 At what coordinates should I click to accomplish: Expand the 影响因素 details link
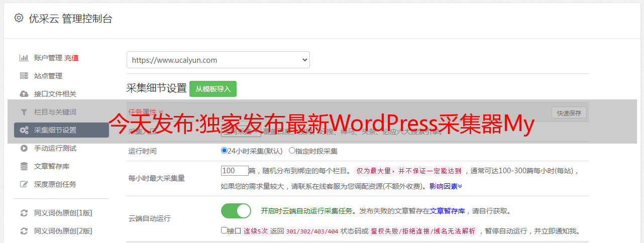tap(446, 186)
